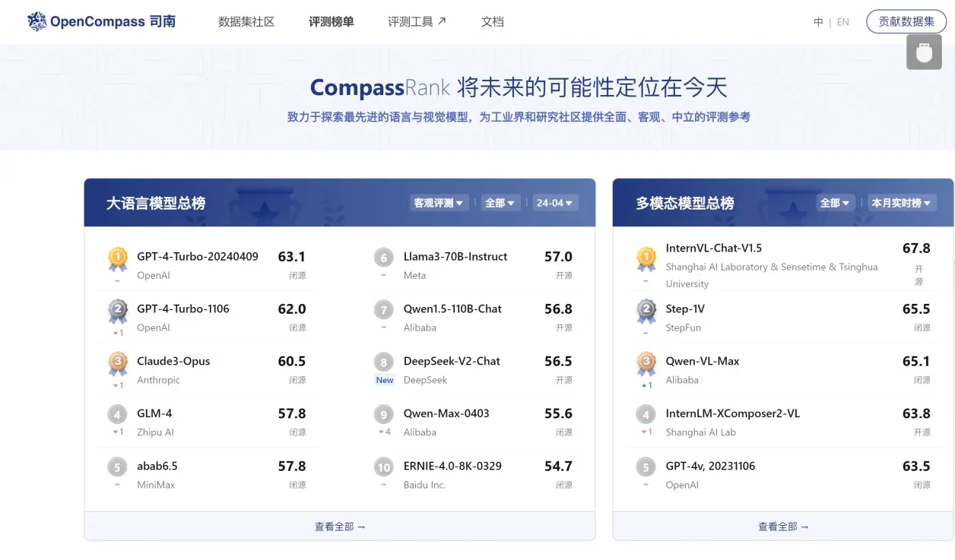The height and width of the screenshot is (560, 955).
Task: Click the rank 7 badge beside Qwen1.5-110B-Chat
Action: coord(384,310)
